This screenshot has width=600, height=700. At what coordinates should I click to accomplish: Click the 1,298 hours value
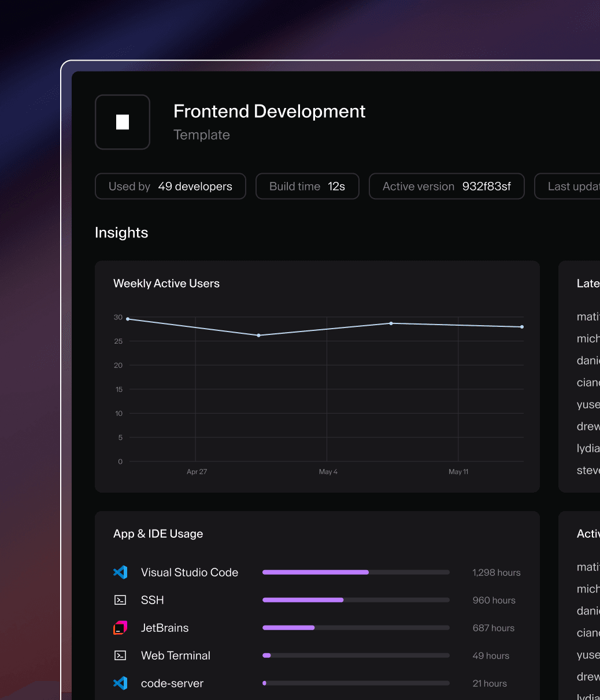pyautogui.click(x=497, y=573)
